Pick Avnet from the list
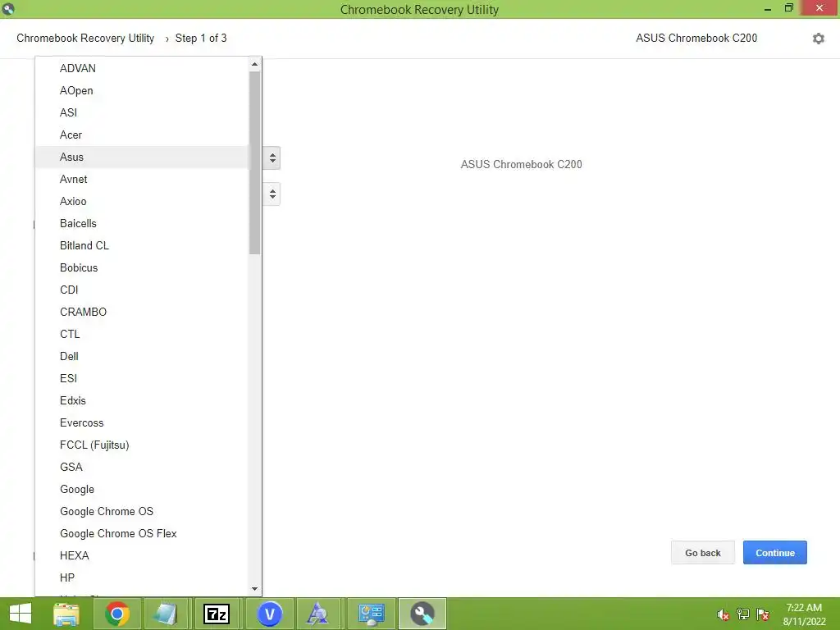840x630 pixels. [x=142, y=179]
